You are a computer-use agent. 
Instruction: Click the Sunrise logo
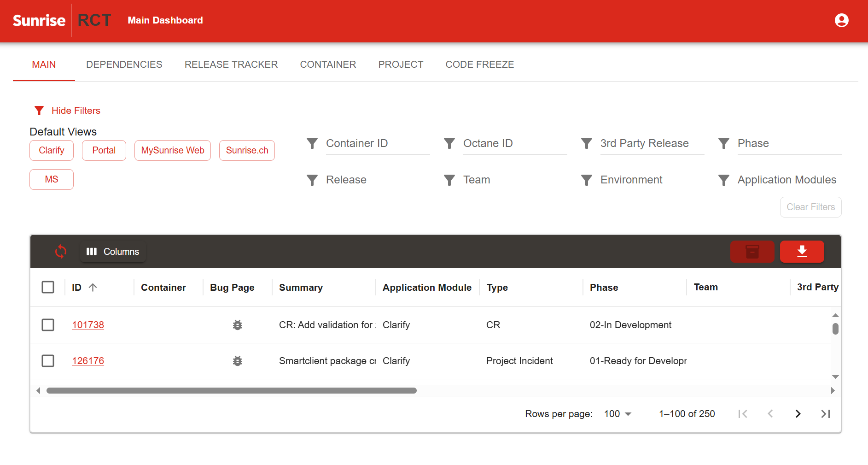click(x=39, y=20)
